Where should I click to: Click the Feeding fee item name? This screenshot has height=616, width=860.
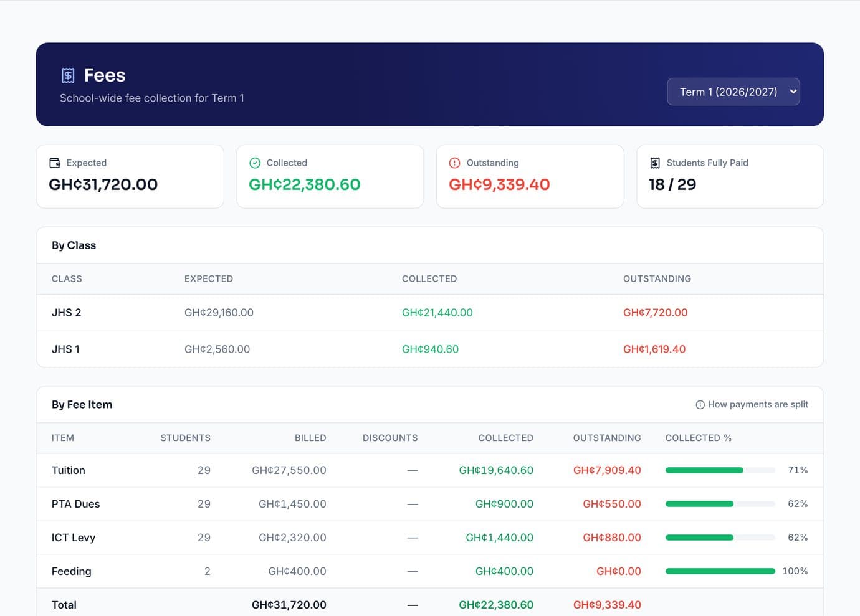pyautogui.click(x=72, y=571)
